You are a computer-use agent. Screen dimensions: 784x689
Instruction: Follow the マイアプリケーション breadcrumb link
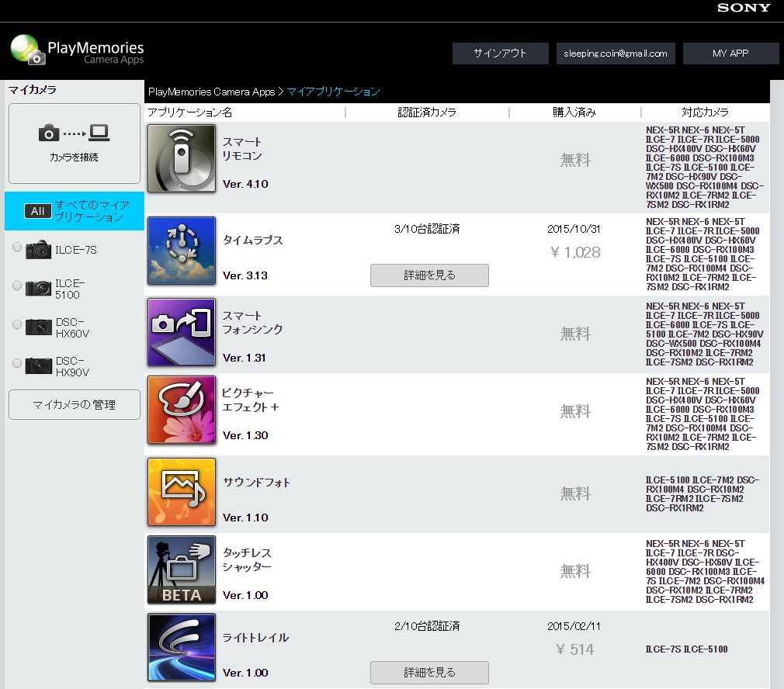coord(334,92)
